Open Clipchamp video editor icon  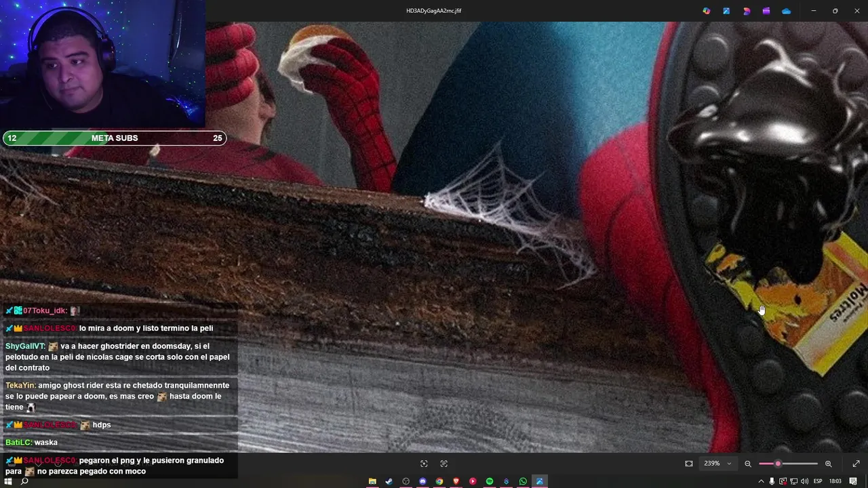click(766, 11)
